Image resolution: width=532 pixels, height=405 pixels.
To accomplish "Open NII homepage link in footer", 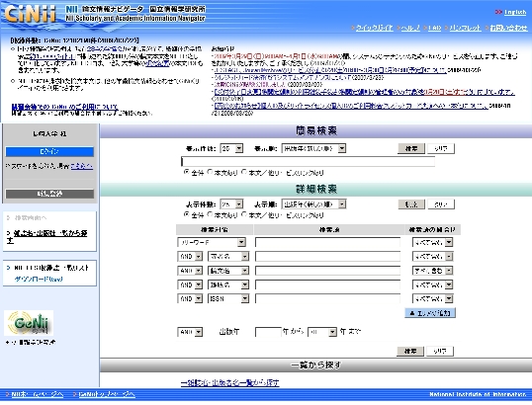I will click(x=38, y=394).
